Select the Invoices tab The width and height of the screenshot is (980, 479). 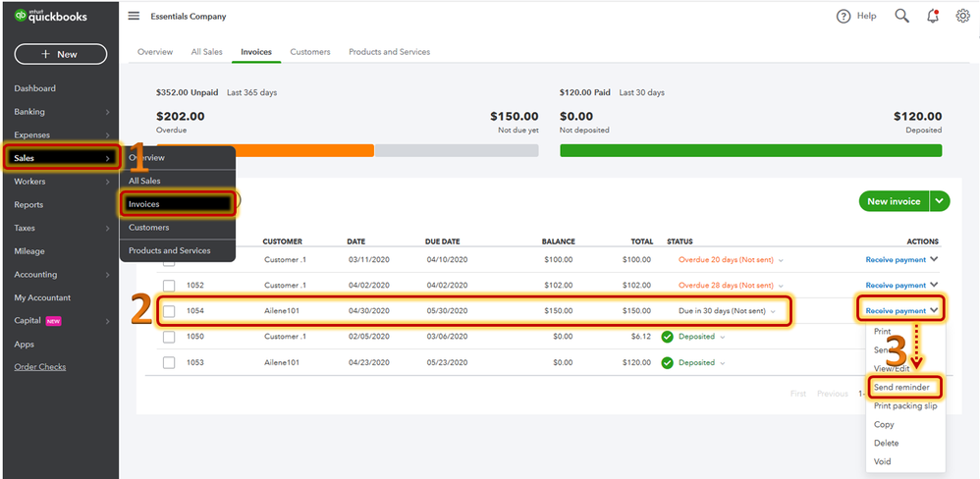[256, 52]
